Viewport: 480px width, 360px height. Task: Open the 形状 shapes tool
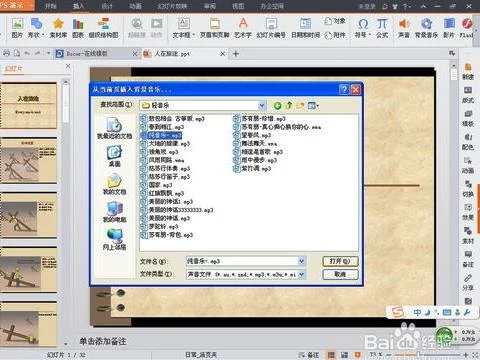pos(36,28)
